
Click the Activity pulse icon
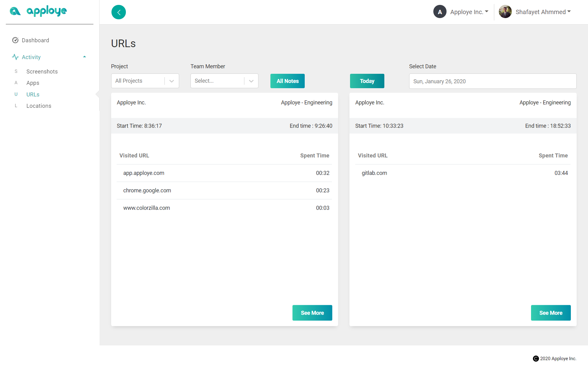(x=15, y=57)
